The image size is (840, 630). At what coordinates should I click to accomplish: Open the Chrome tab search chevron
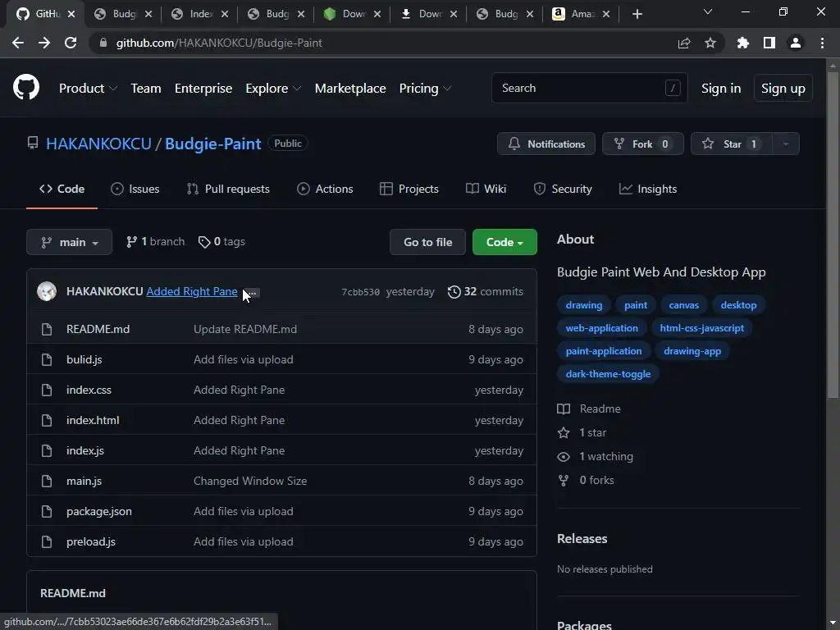708,11
